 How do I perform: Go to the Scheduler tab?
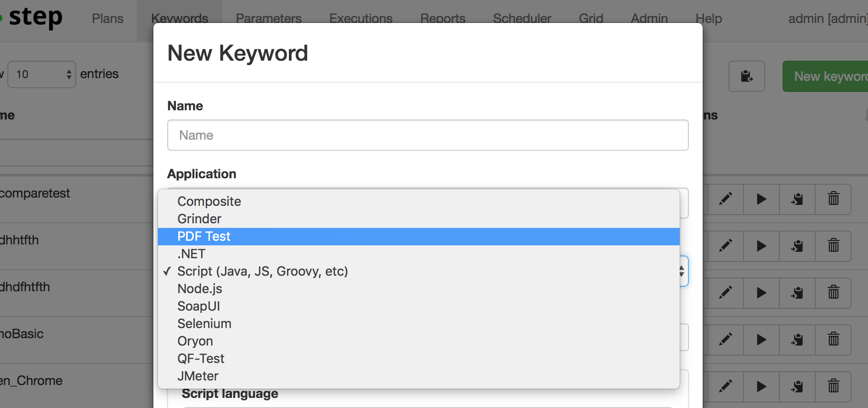click(x=522, y=19)
